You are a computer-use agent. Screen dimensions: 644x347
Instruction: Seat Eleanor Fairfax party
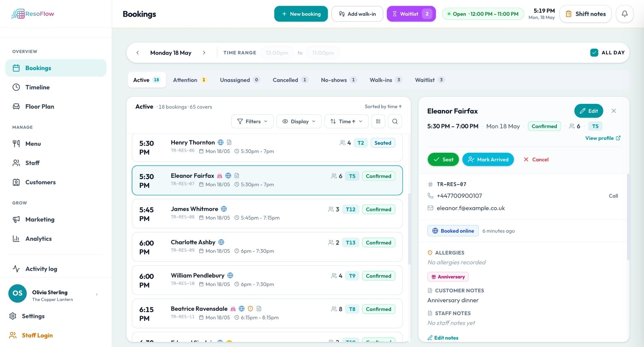(x=443, y=160)
